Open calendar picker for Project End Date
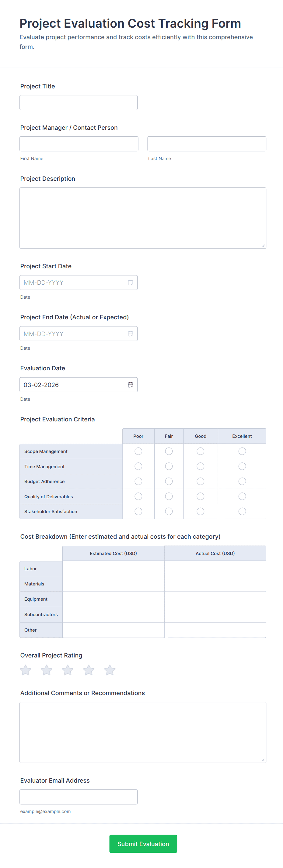 [130, 334]
